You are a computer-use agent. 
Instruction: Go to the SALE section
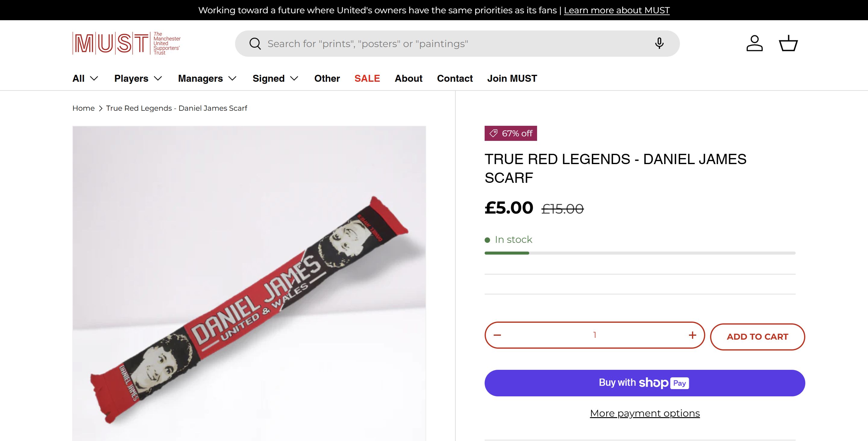pos(367,78)
